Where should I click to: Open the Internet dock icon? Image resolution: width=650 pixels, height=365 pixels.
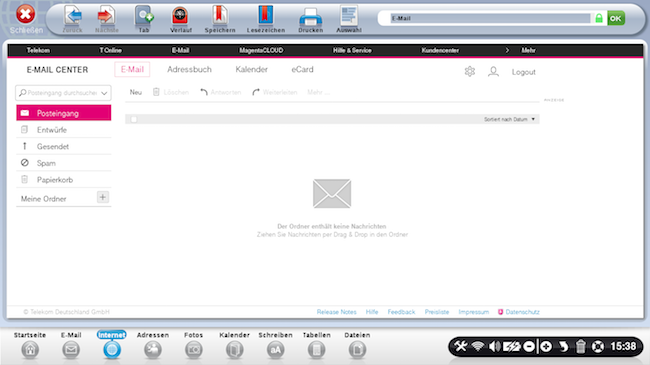click(112, 350)
